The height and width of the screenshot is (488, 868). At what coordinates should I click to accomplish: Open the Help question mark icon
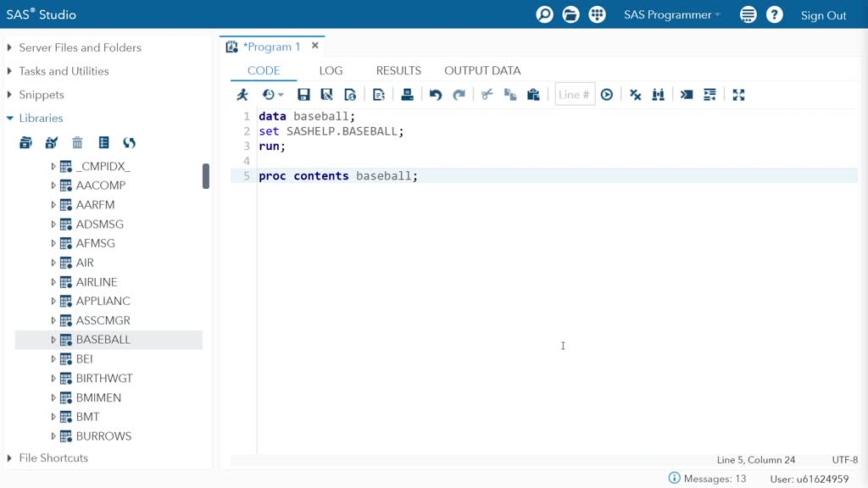coord(774,14)
